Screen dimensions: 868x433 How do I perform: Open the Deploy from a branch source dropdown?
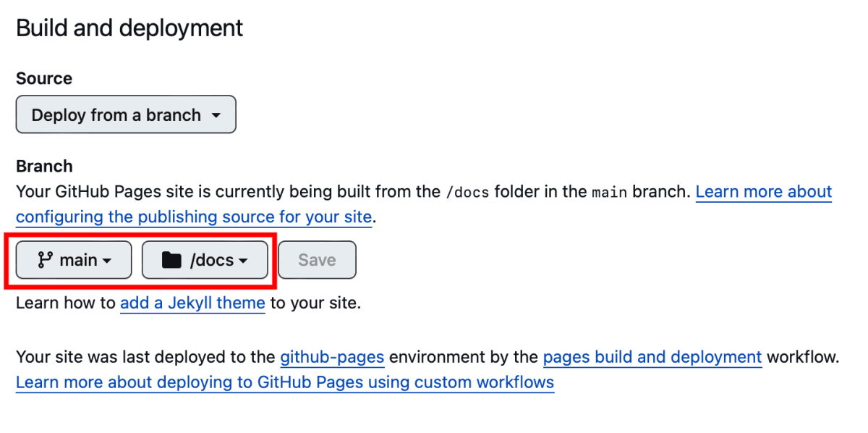pyautogui.click(x=126, y=114)
